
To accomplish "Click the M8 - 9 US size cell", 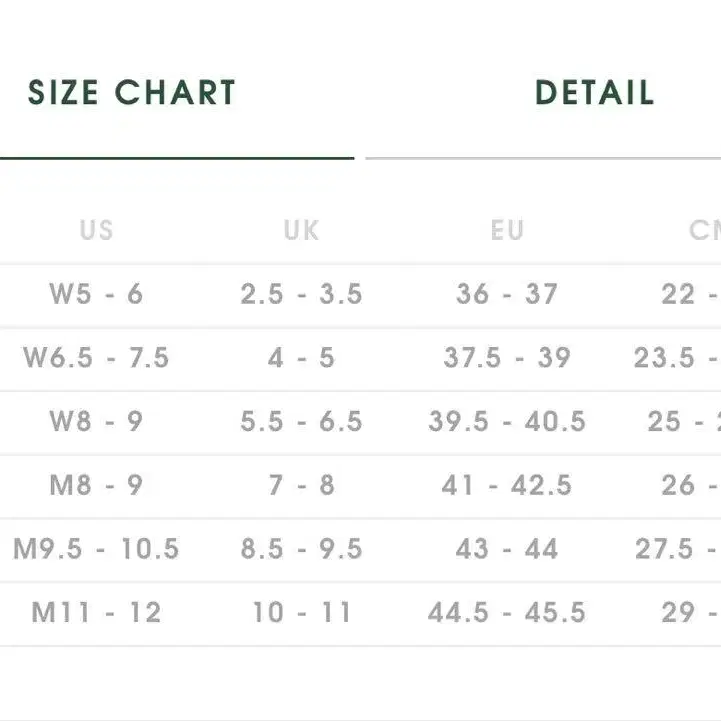I will (96, 485).
